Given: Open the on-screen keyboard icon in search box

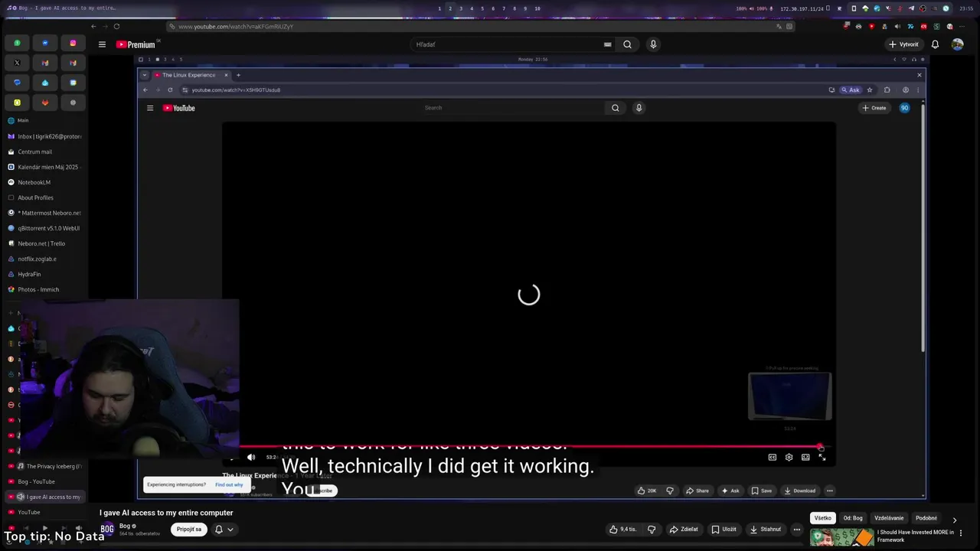Looking at the screenshot, I should [607, 44].
